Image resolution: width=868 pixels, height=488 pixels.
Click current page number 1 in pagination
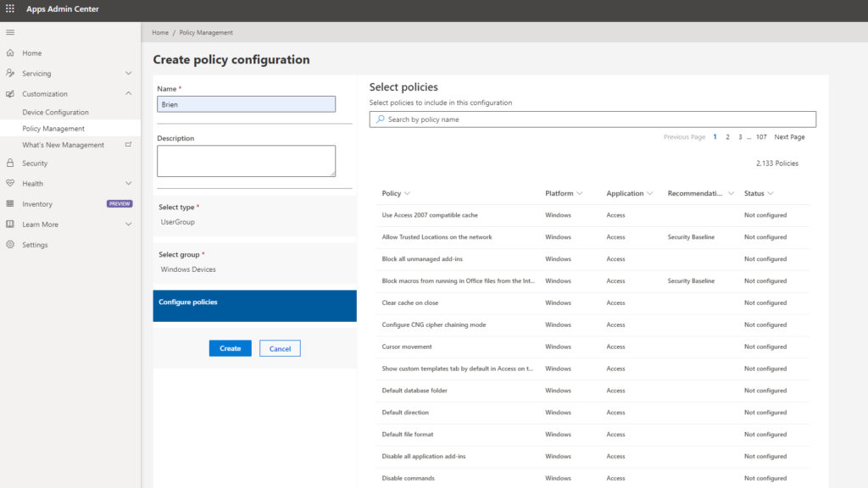(x=715, y=136)
